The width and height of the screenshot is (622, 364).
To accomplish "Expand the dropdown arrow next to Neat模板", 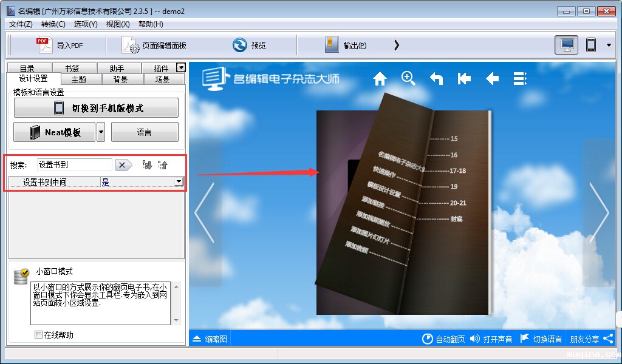I will 101,132.
